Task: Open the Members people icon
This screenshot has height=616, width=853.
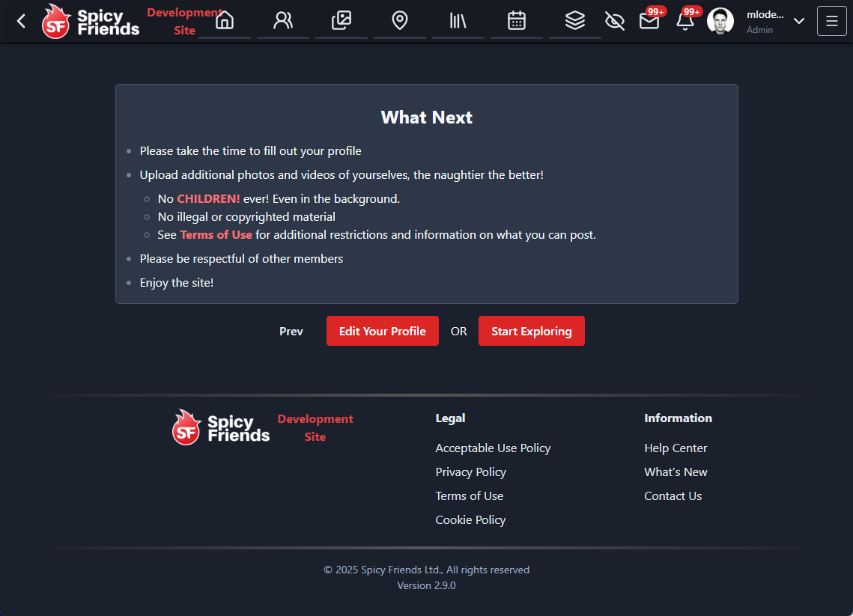Action: coord(283,21)
